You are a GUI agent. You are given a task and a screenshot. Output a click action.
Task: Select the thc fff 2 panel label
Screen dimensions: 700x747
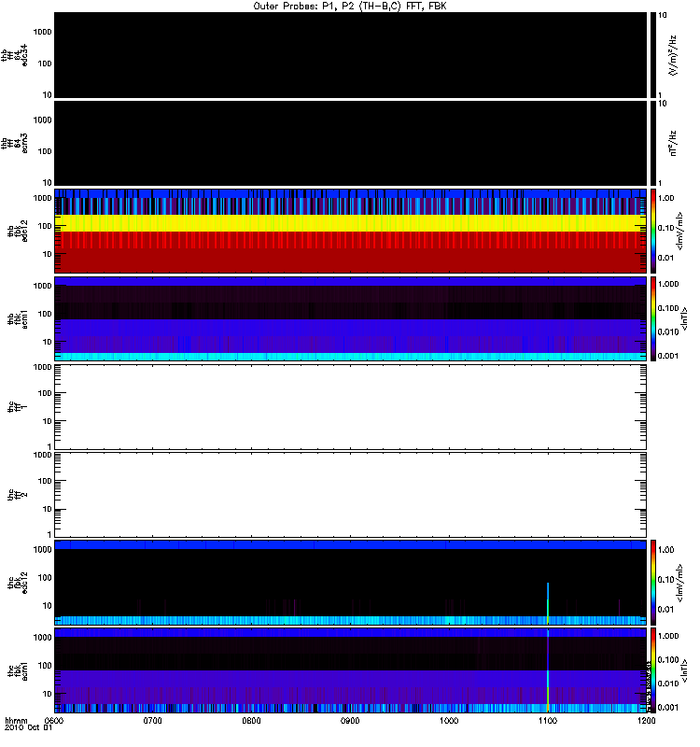18,495
